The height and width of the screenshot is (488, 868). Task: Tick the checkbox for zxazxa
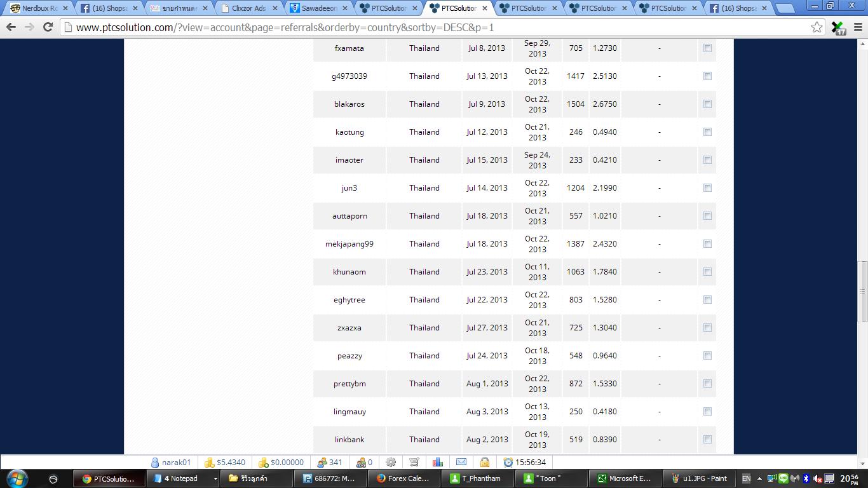coord(707,328)
